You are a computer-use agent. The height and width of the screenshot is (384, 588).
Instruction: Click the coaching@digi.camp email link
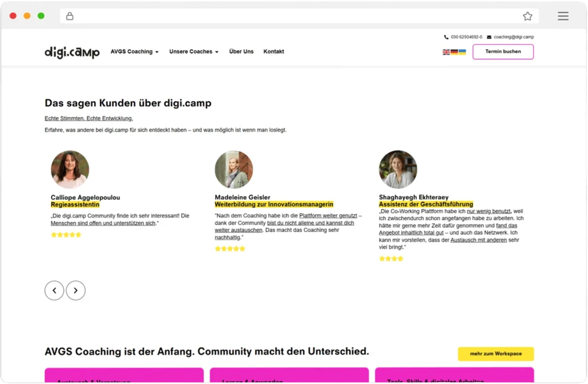(513, 37)
